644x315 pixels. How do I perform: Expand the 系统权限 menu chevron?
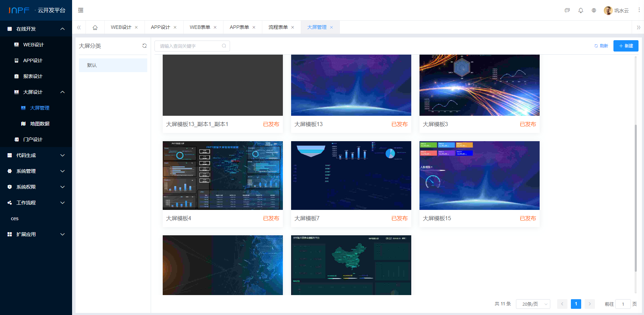pyautogui.click(x=62, y=187)
